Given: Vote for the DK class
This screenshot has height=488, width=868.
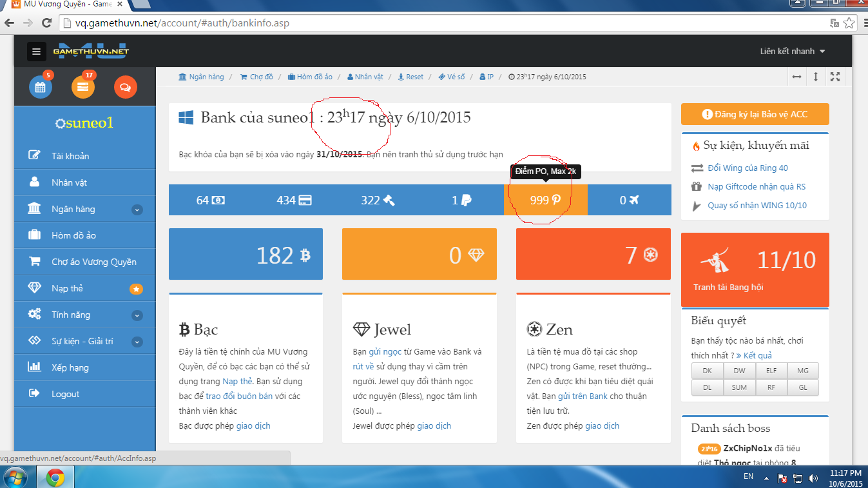Looking at the screenshot, I should [707, 371].
